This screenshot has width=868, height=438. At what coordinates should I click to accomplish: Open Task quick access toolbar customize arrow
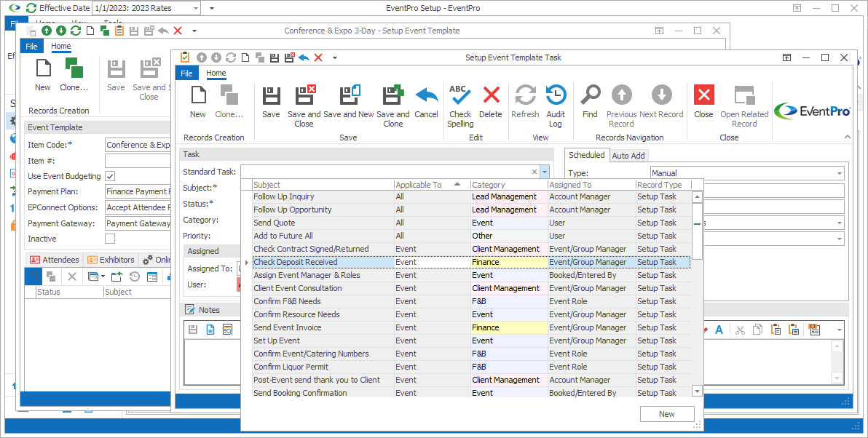point(334,57)
